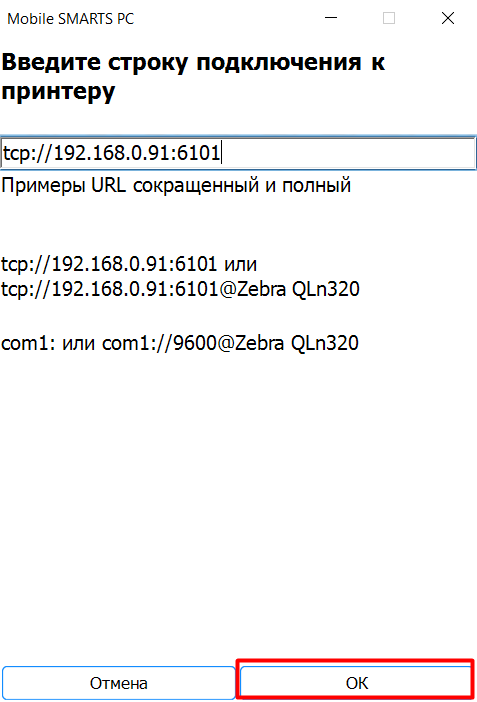477x702 pixels.
Task: Click the full tcp example ending with @Zebra QLn320
Action: [x=180, y=289]
